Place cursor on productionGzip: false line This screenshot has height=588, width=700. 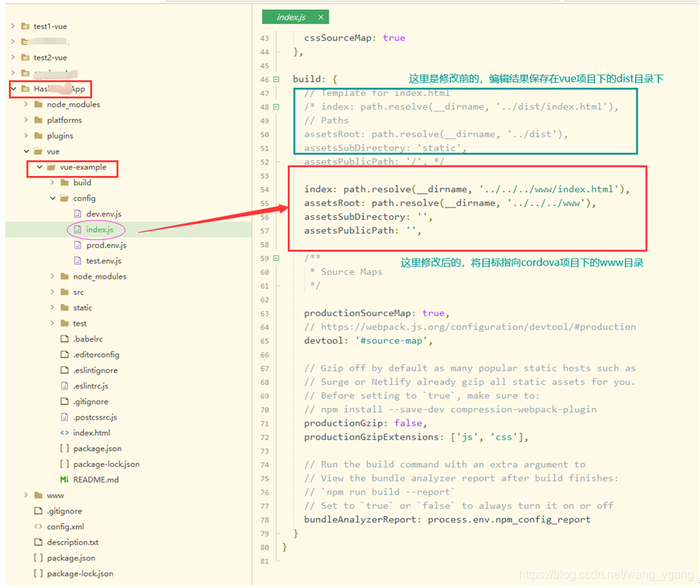click(366, 423)
